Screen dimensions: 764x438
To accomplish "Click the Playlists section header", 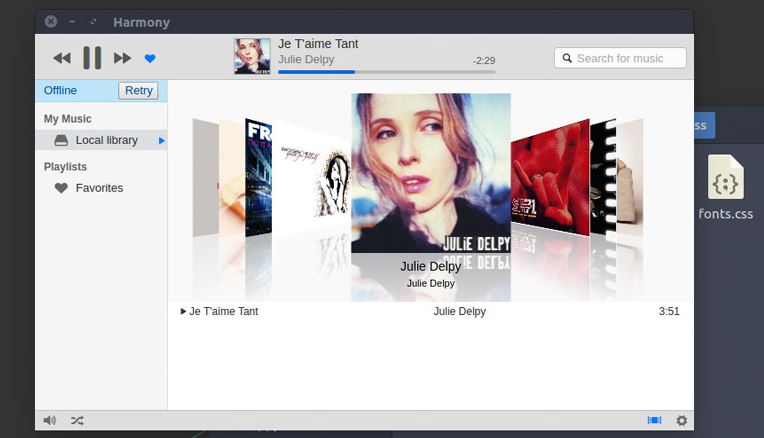I will [65, 167].
